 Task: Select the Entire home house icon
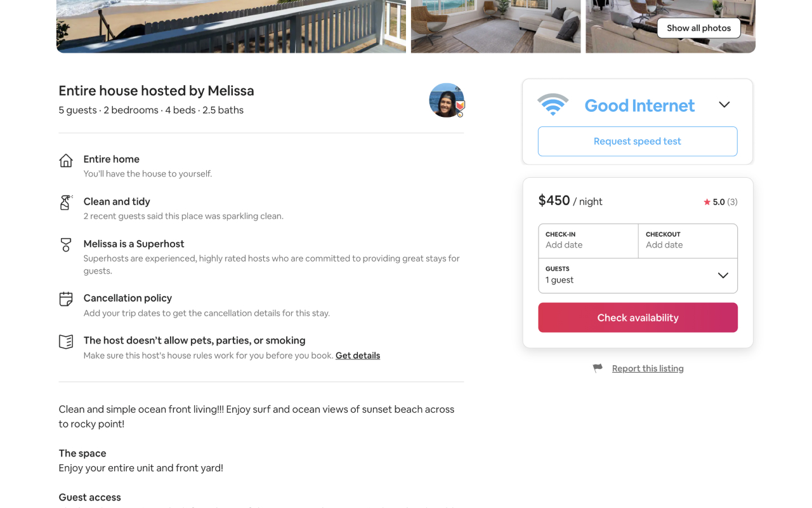click(x=66, y=161)
